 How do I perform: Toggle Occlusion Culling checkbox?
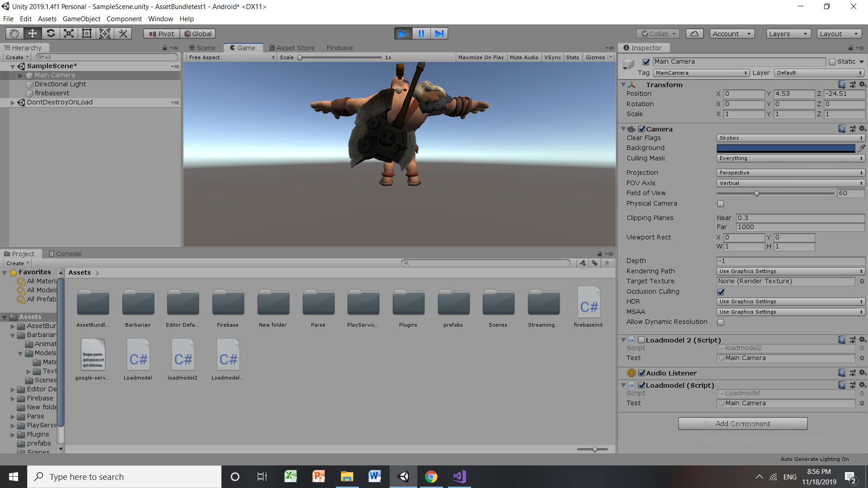721,292
